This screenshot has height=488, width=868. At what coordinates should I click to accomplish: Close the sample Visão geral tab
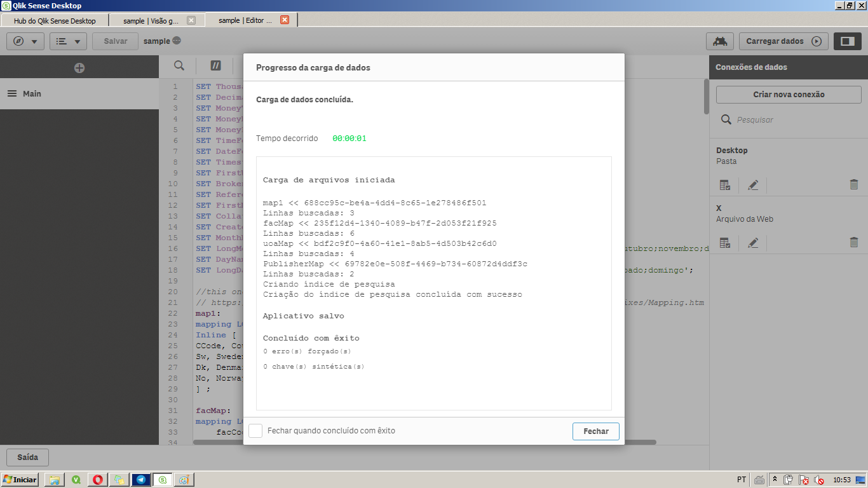191,20
